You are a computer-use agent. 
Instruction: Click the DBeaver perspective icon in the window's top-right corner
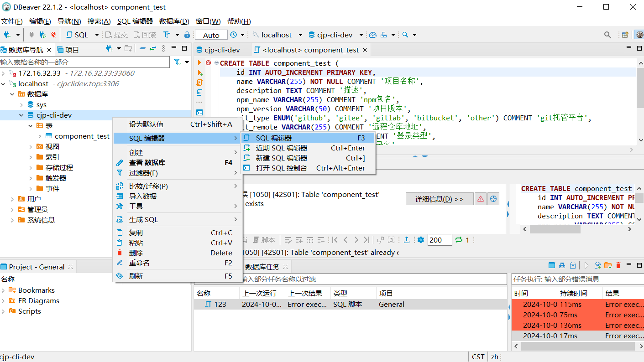(x=639, y=35)
